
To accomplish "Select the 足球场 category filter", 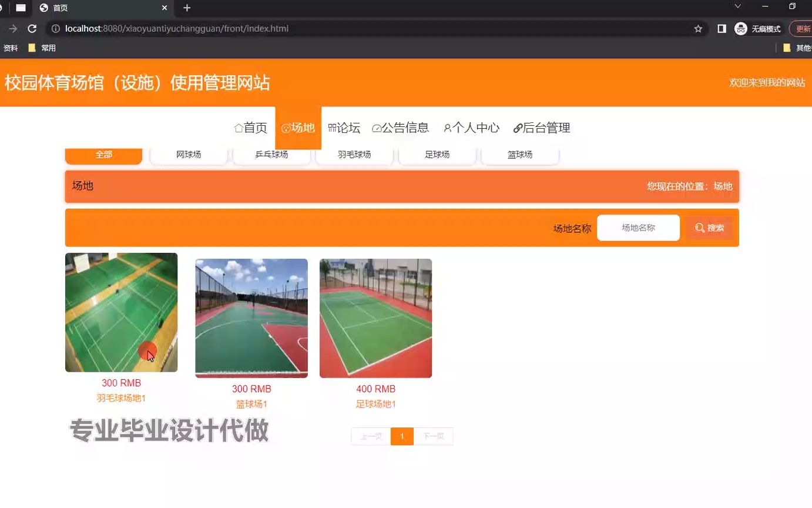I will pyautogui.click(x=437, y=154).
